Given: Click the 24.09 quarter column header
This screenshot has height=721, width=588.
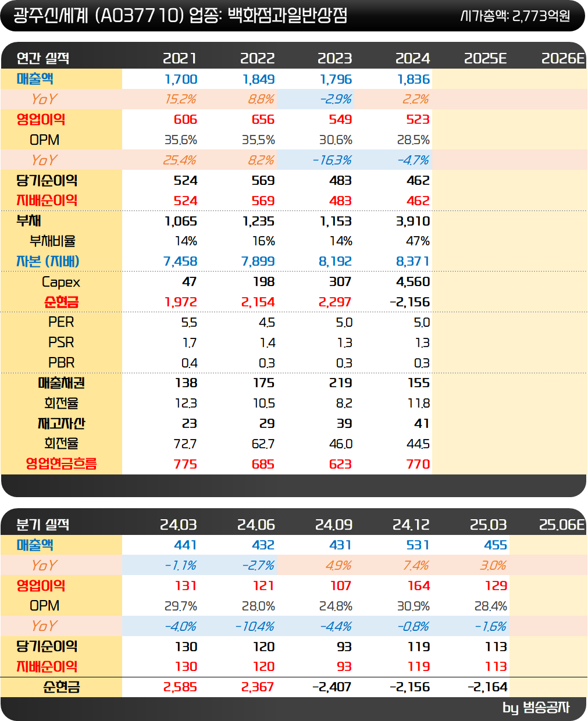Looking at the screenshot, I should pyautogui.click(x=334, y=524).
